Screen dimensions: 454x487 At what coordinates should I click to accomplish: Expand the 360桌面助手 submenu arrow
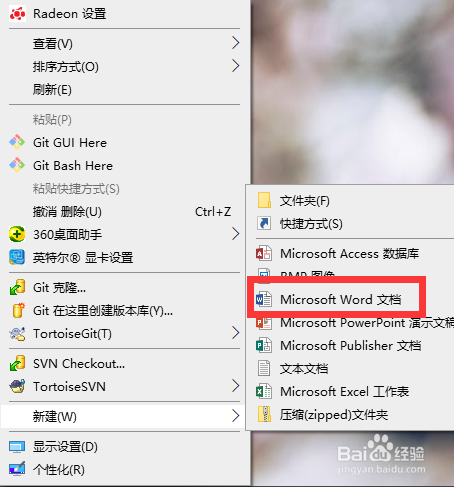tap(236, 234)
